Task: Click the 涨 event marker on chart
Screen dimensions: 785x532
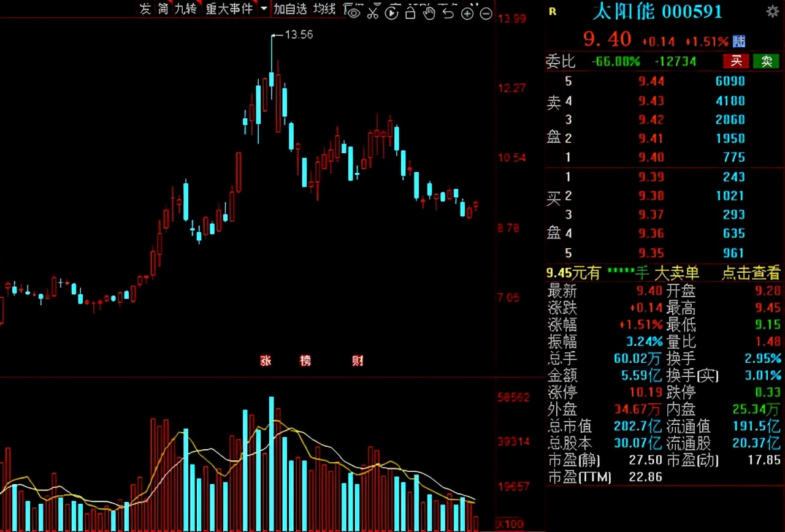Action: 266,360
